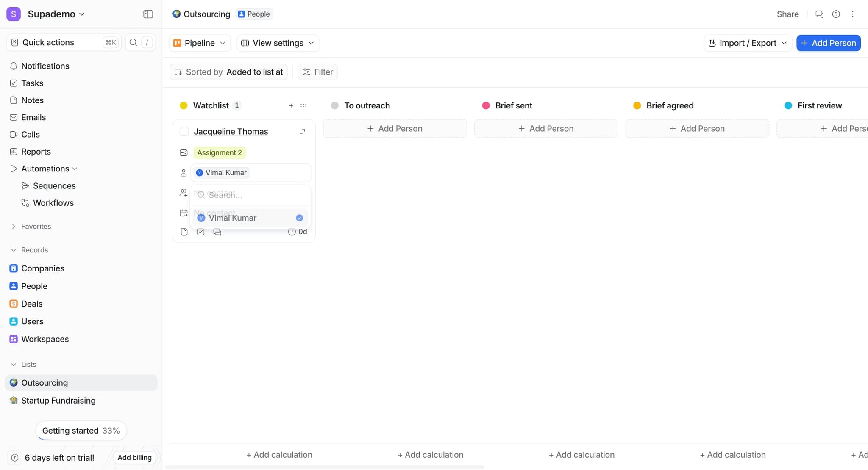Open the Share dialog

point(788,14)
